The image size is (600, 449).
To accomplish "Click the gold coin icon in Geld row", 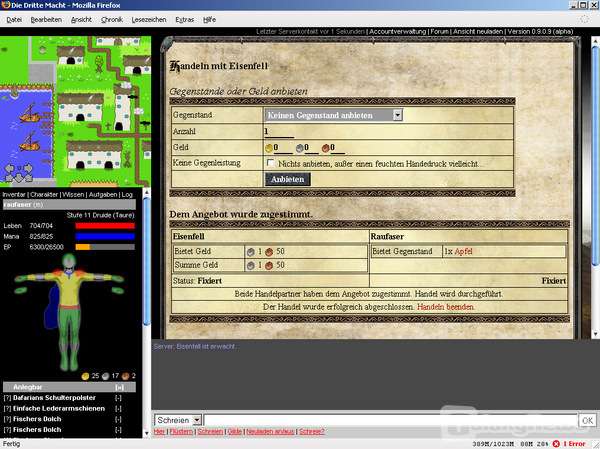I will coord(269,148).
